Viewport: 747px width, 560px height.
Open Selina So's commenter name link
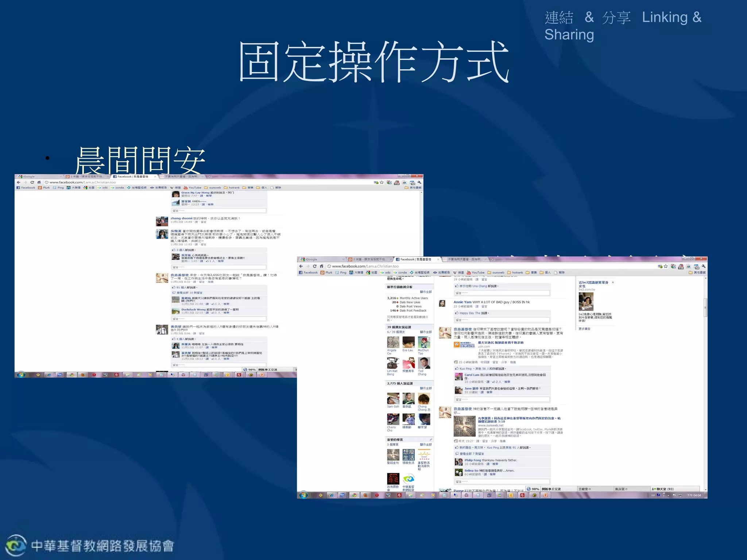[471, 471]
